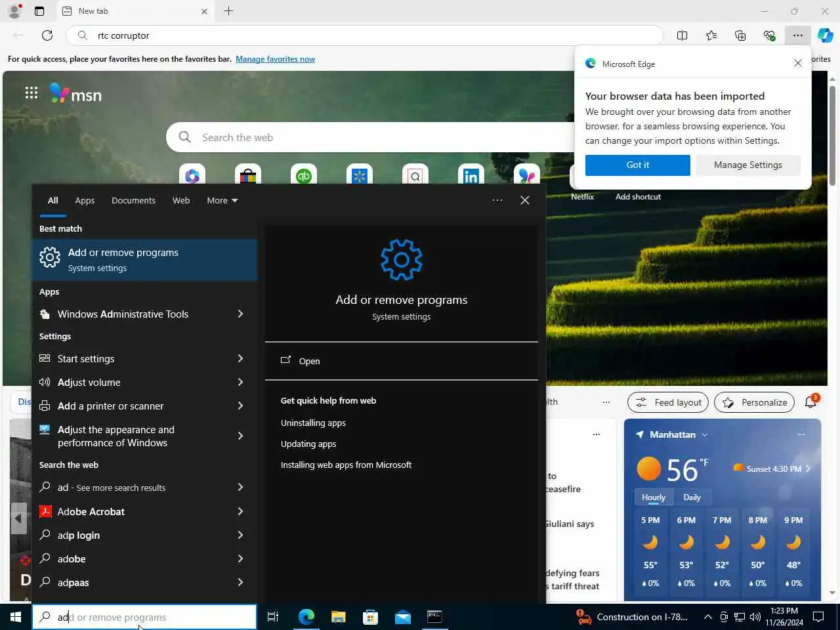Launch the Copilot sidebar icon
840x630 pixels.
[x=826, y=35]
